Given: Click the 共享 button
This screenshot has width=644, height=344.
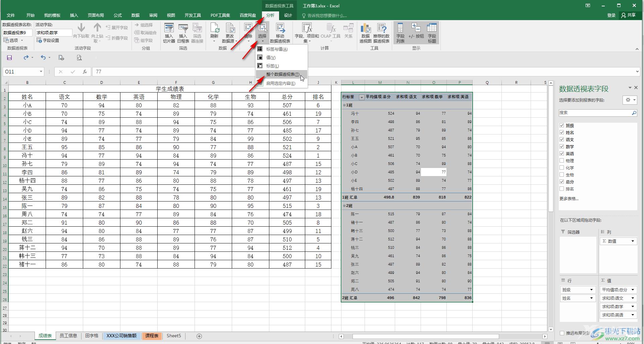Looking at the screenshot, I should [x=629, y=15].
